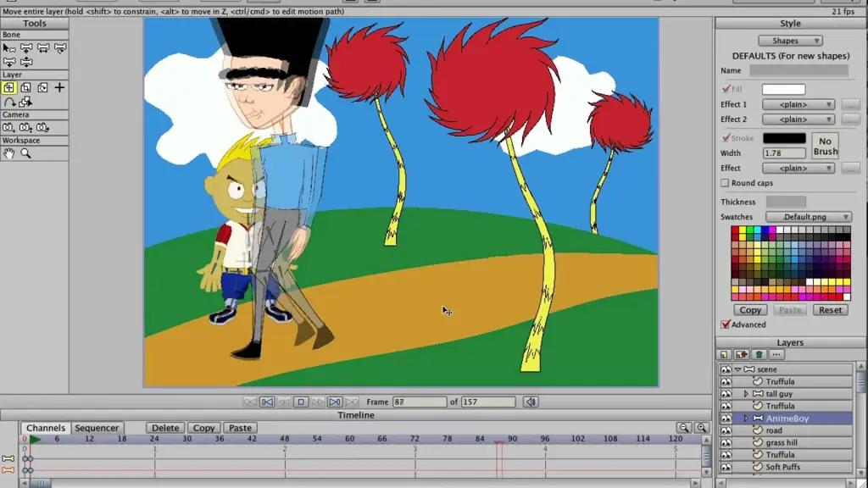Select the Roll Camera tool
The height and width of the screenshot is (488, 868).
pos(42,128)
